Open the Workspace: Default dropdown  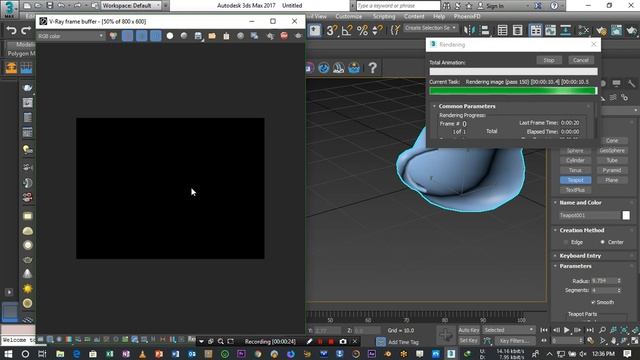pos(131,6)
